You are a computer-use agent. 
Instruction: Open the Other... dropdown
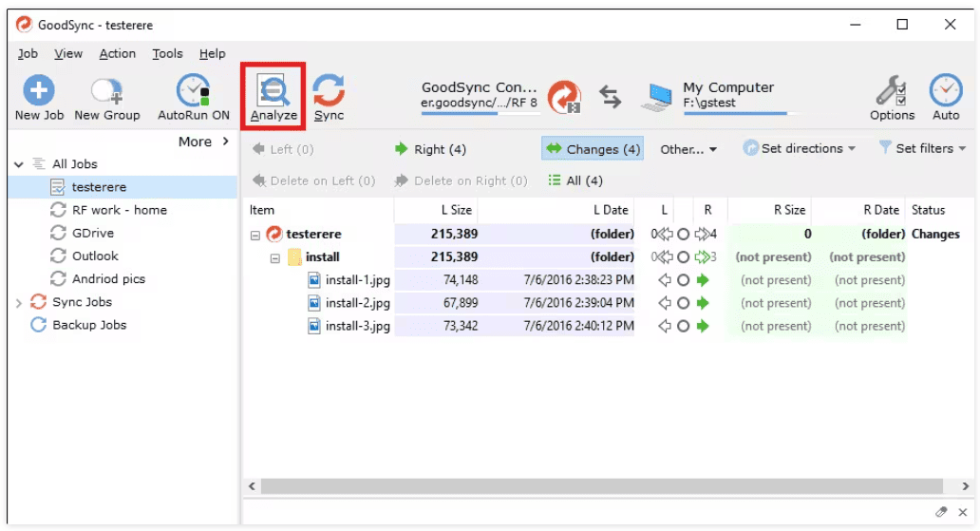[x=688, y=149]
